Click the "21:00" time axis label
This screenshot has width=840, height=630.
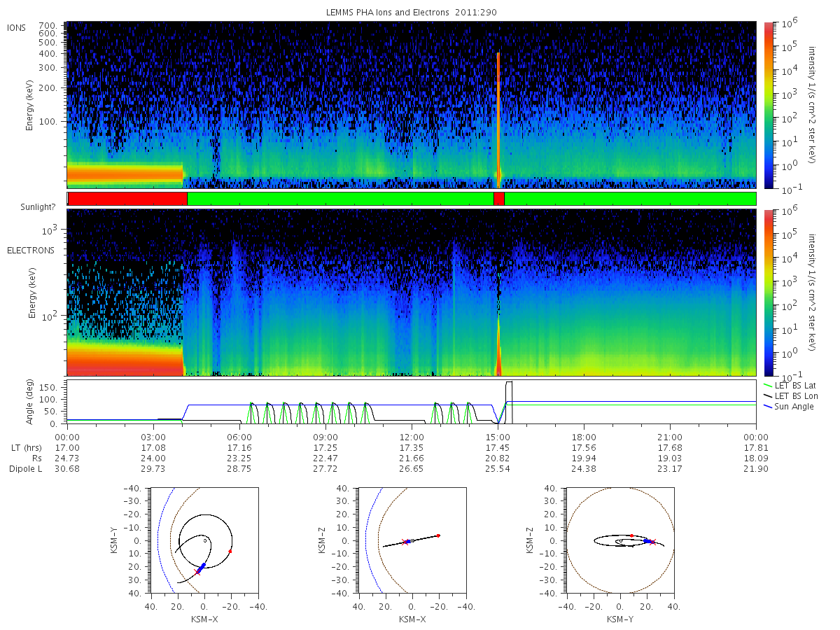[x=670, y=437]
